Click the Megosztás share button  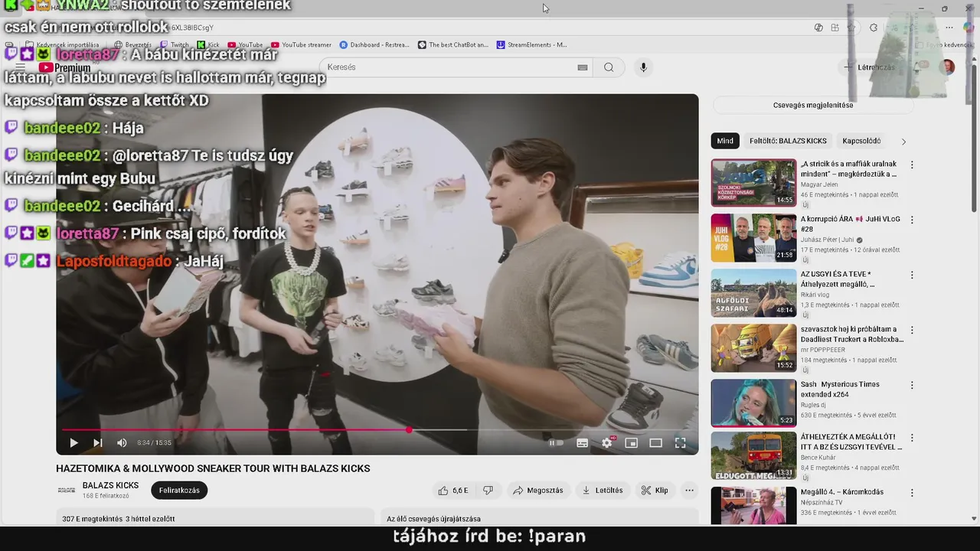pos(538,491)
